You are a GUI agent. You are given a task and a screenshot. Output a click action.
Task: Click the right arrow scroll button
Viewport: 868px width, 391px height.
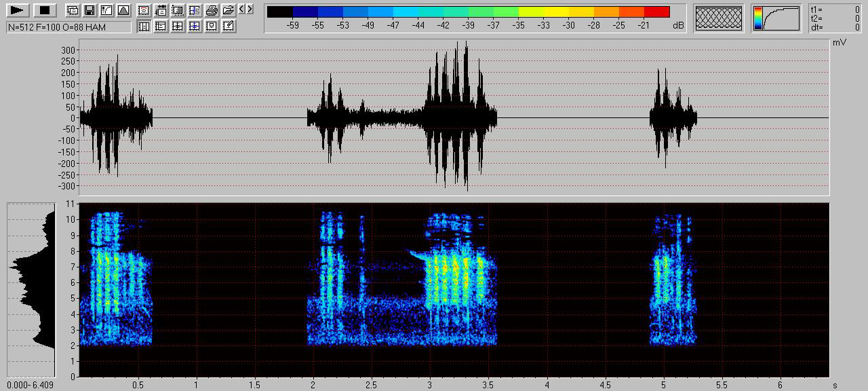(250, 10)
